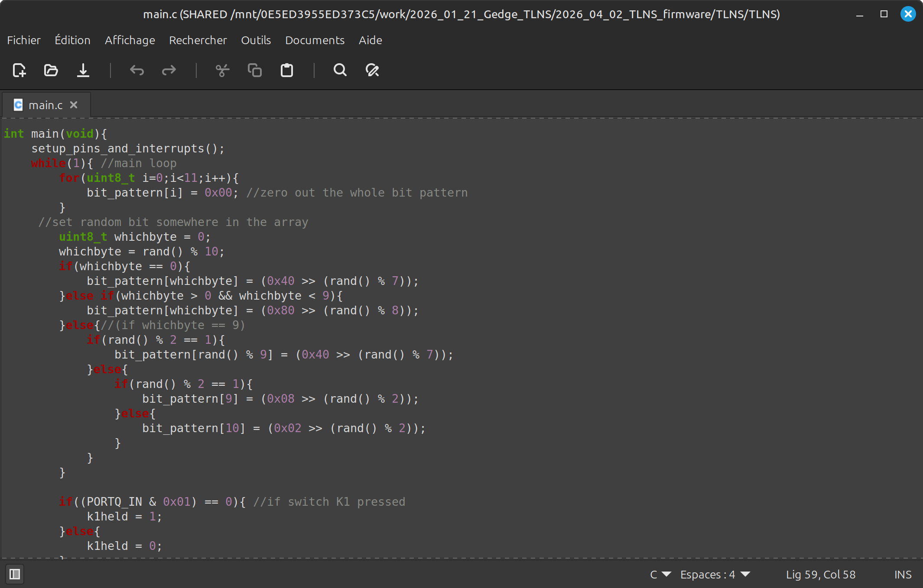Open the Documents menu

pyautogui.click(x=315, y=40)
